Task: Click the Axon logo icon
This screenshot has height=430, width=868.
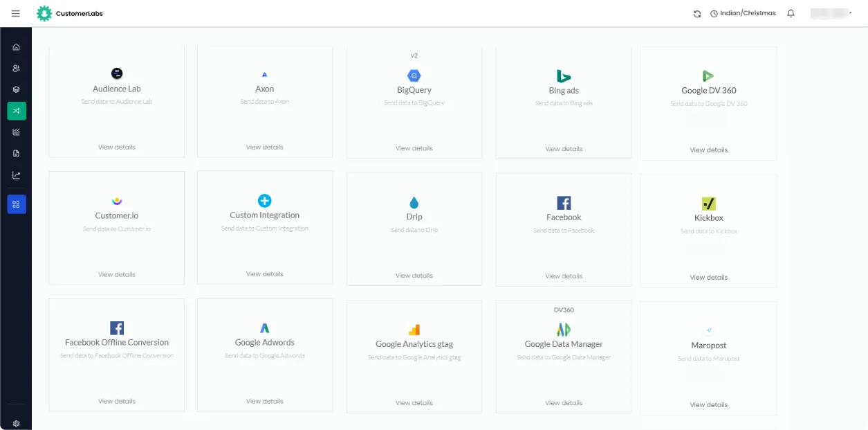Action: [x=265, y=74]
